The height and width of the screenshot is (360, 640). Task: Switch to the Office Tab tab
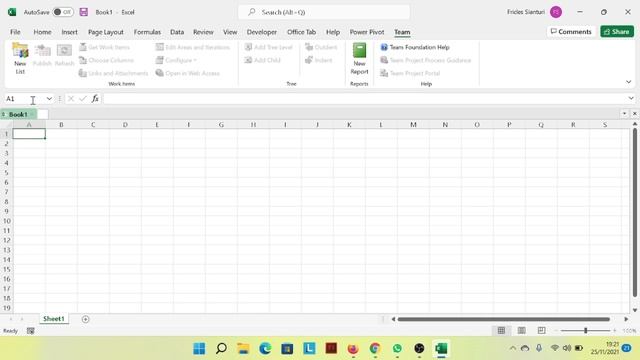pos(301,32)
